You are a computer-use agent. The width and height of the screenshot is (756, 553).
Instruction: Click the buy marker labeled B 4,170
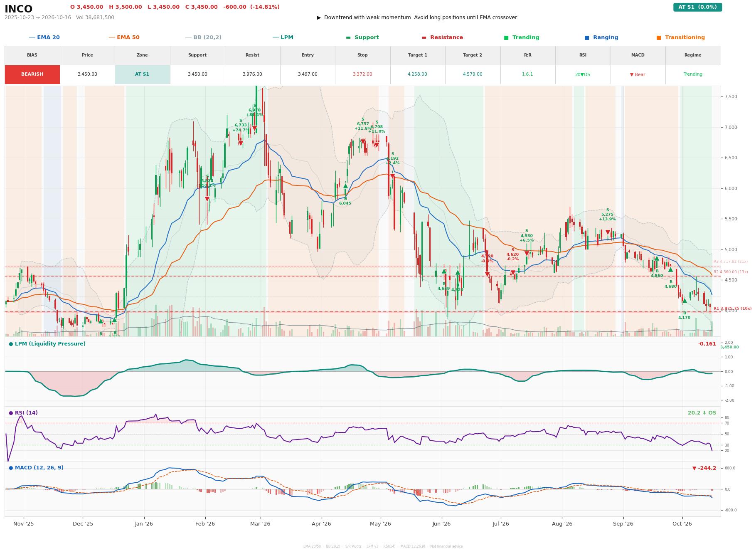[685, 301]
